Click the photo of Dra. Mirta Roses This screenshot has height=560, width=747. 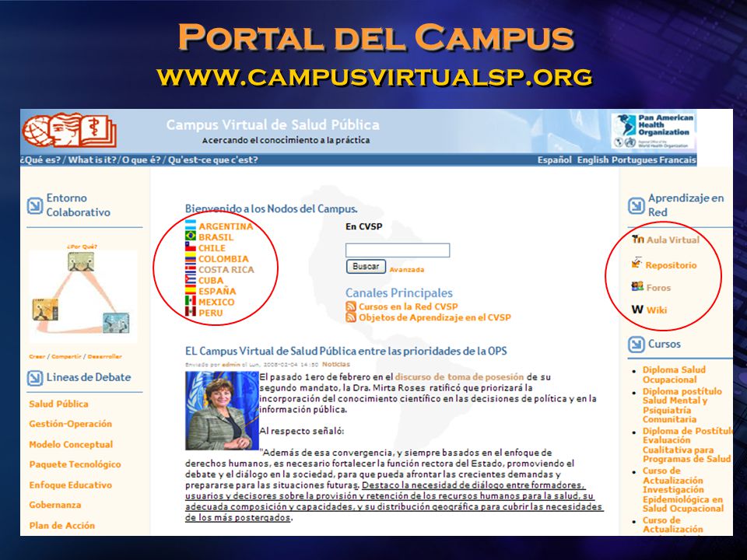pos(222,411)
